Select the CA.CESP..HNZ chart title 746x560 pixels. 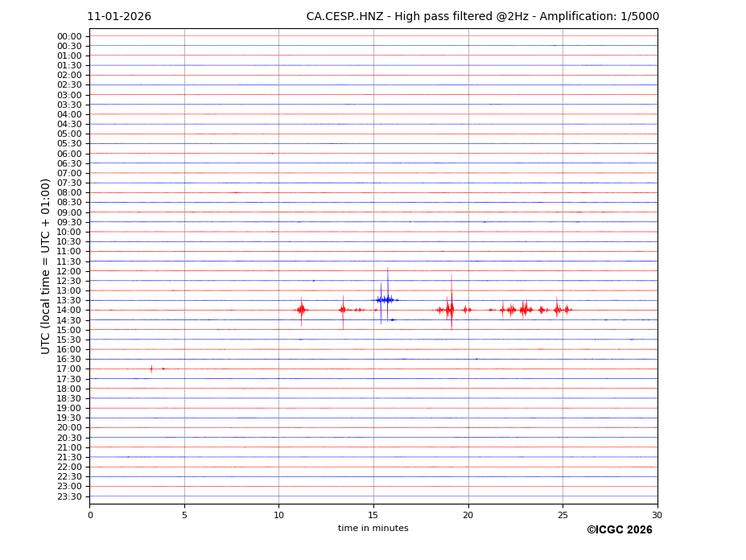482,17
